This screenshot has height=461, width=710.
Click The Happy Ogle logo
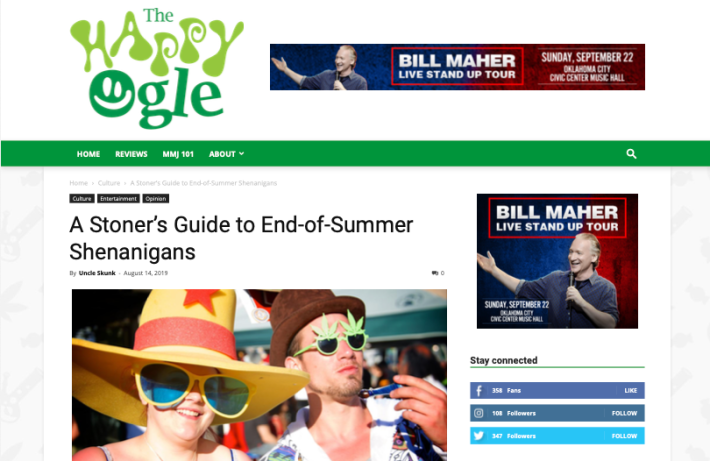click(x=156, y=68)
